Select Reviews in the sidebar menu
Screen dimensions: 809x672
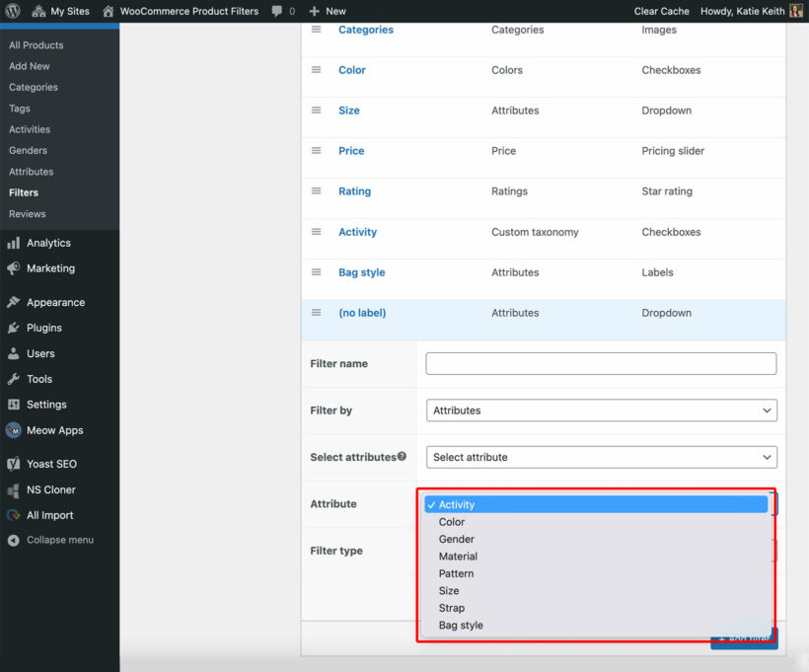[x=27, y=213]
